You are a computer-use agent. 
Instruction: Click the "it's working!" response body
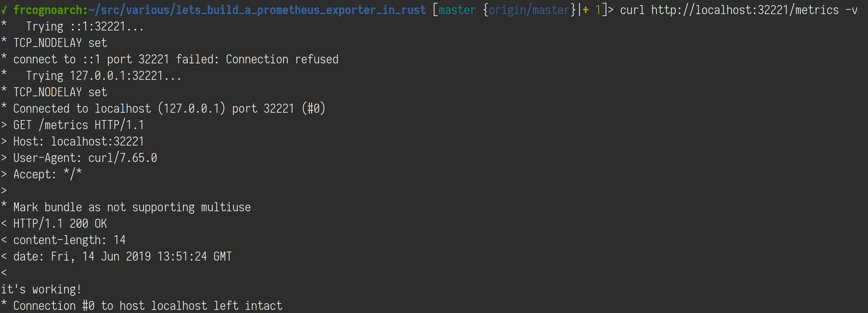click(41, 290)
